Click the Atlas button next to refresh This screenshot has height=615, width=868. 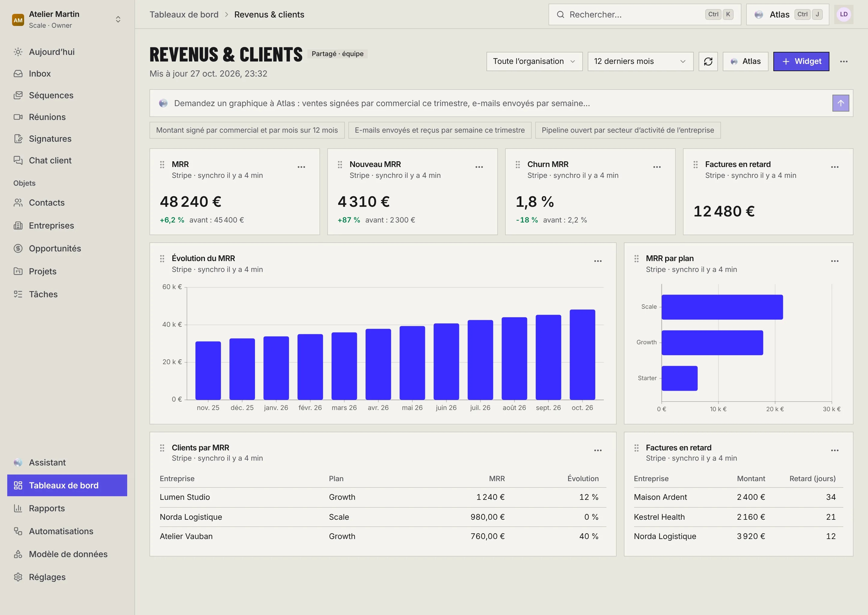[x=745, y=61]
